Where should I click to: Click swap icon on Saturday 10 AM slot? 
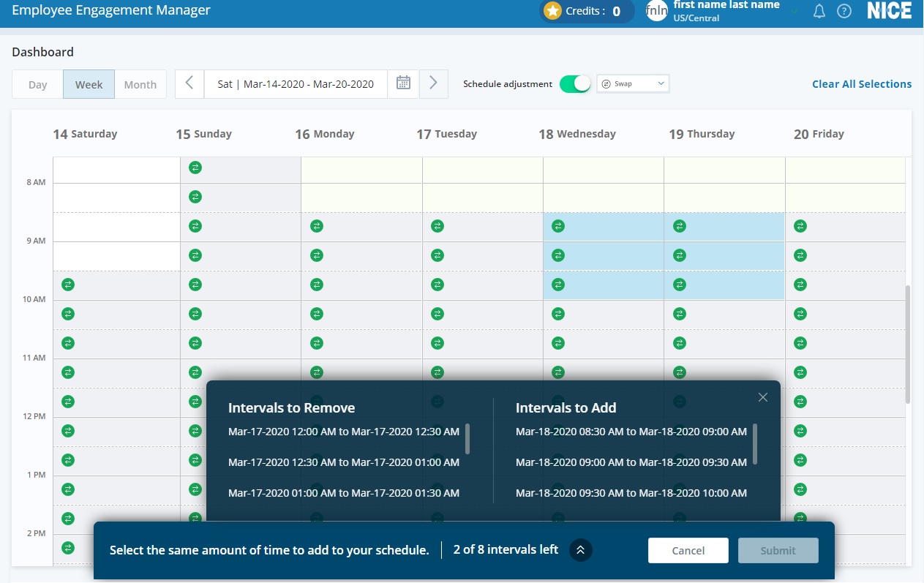tap(68, 314)
